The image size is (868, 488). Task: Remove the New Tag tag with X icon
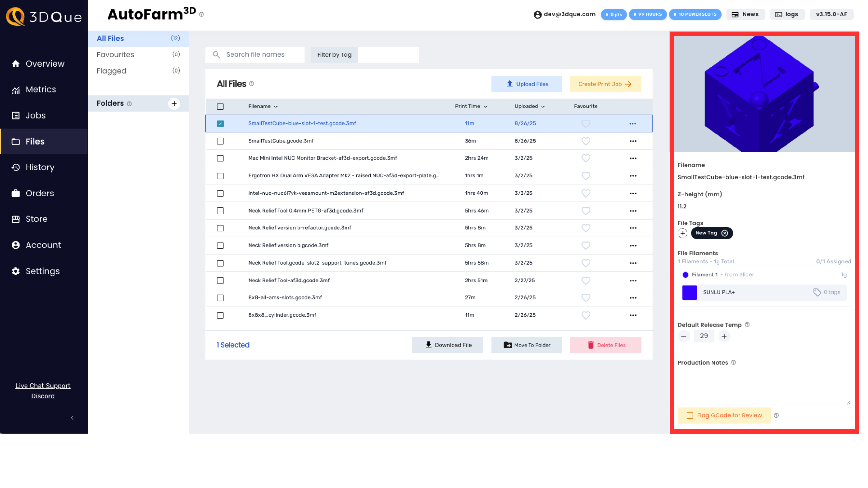pos(725,233)
